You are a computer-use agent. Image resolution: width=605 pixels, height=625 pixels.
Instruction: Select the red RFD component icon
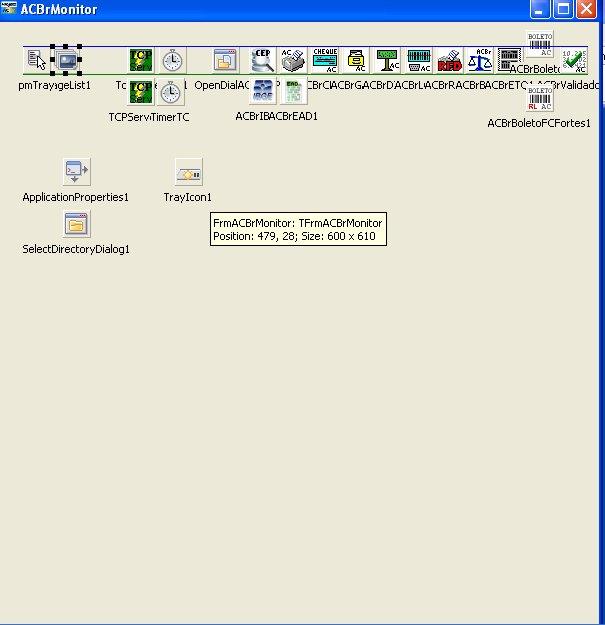pyautogui.click(x=450, y=60)
